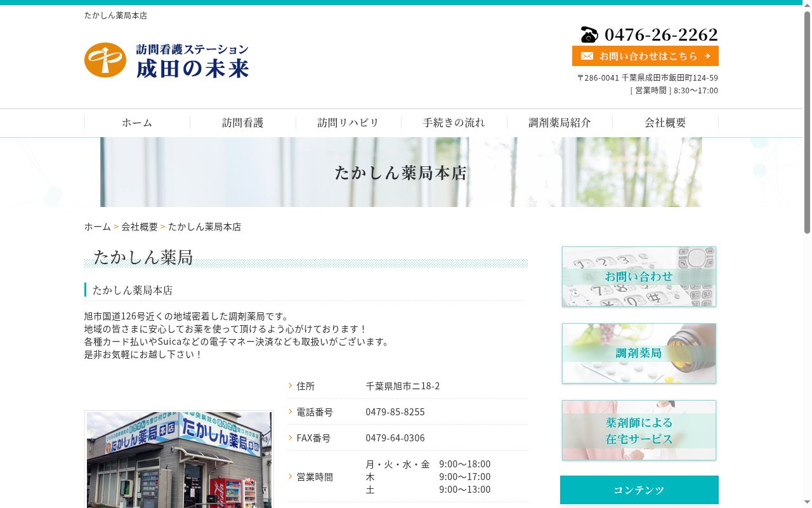Click the weekday hours 9:00〜18:00

click(x=465, y=464)
